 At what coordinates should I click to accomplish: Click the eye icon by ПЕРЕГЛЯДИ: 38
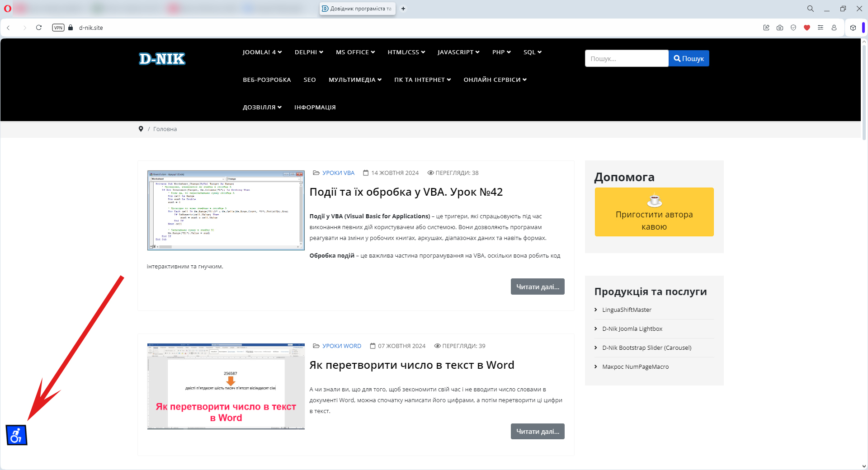tap(430, 173)
